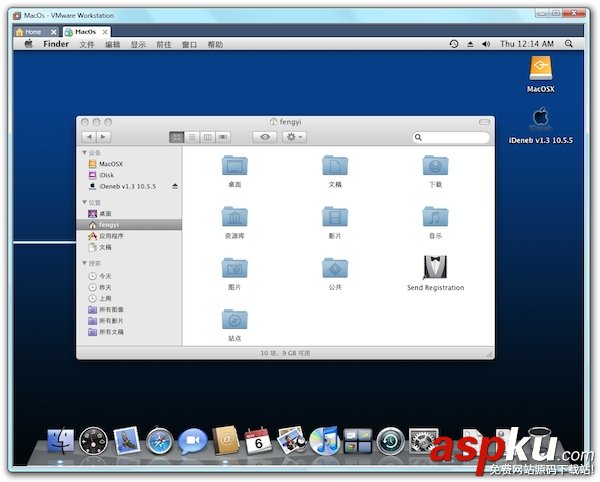Select MacOSX in the sidebar
The height and width of the screenshot is (482, 600).
click(x=129, y=164)
